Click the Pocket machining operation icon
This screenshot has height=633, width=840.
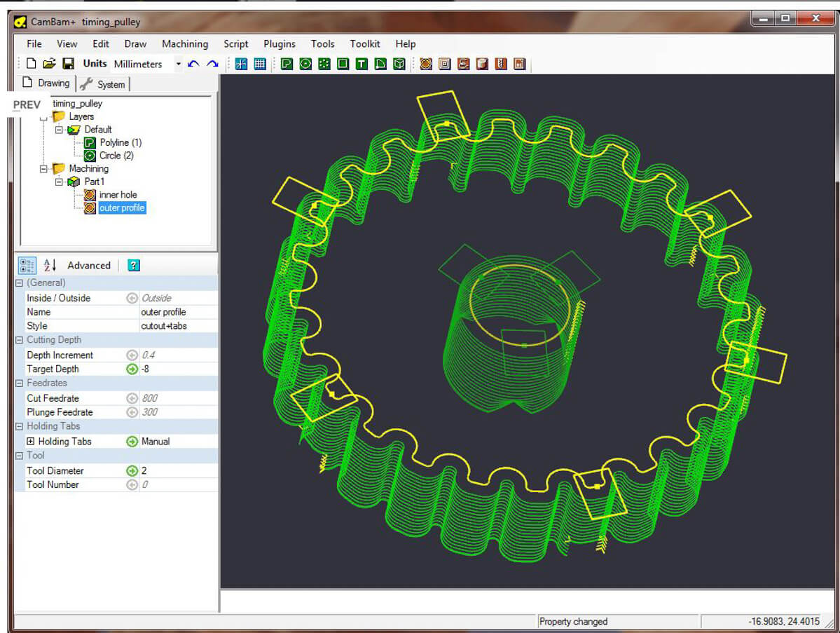(x=445, y=64)
